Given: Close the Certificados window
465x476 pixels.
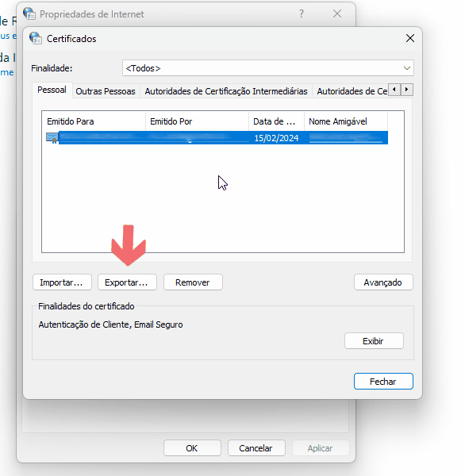Looking at the screenshot, I should tap(410, 38).
